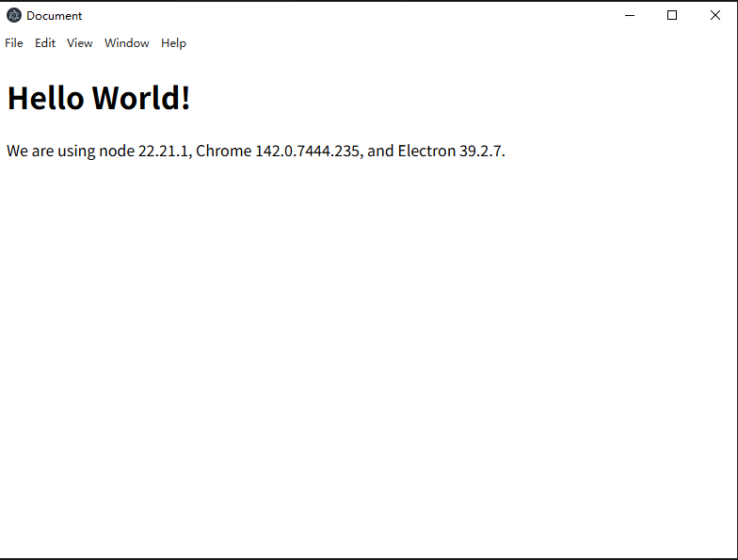Open the View menu

point(79,43)
